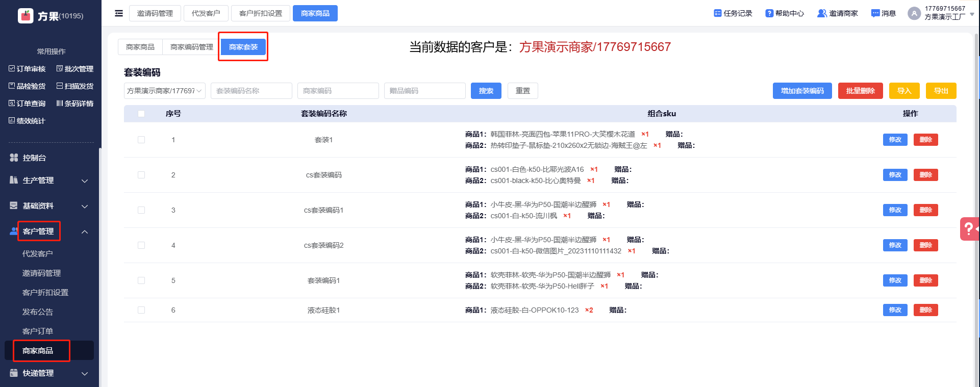
Task: Open the 方果演示商家 merchant dropdown
Action: point(164,91)
